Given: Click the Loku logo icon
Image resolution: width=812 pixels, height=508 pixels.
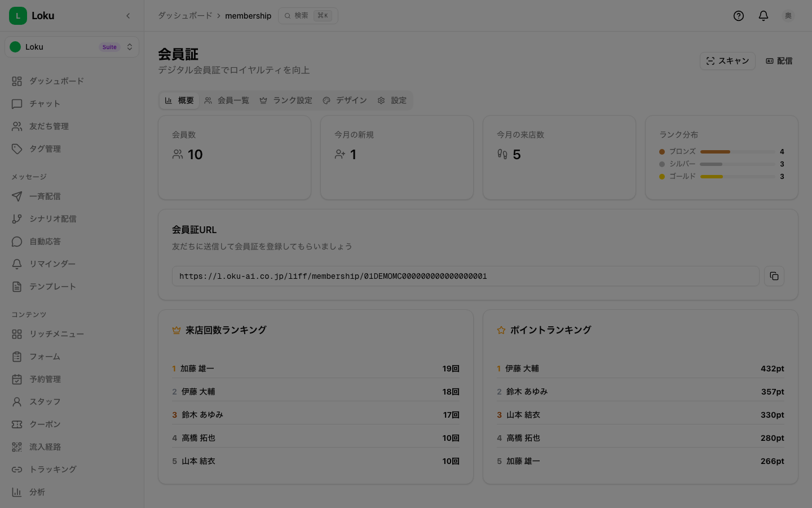Looking at the screenshot, I should click(x=18, y=16).
